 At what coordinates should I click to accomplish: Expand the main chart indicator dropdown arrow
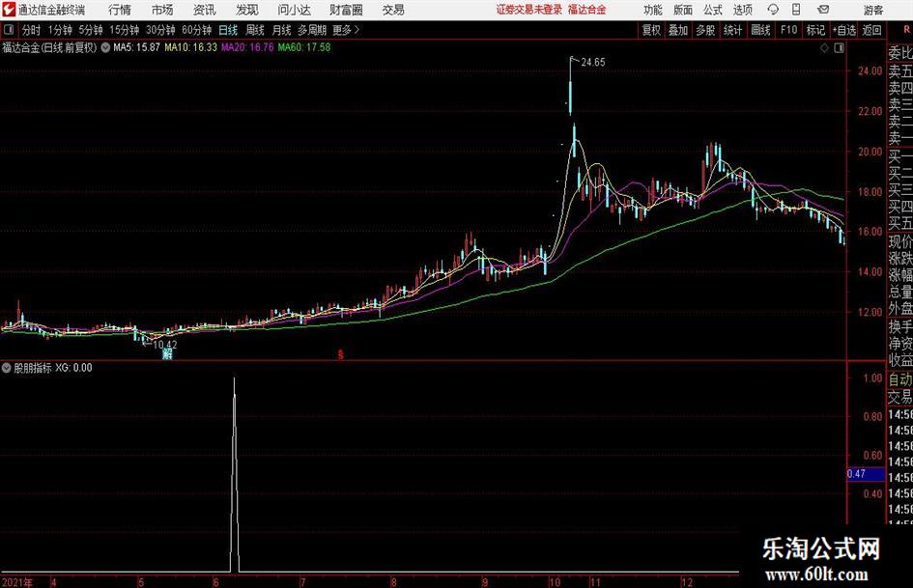pyautogui.click(x=105, y=47)
